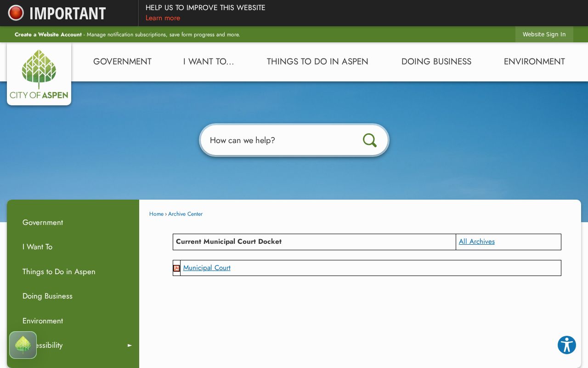Open the DOING BUSINESS menu
Image resolution: width=588 pixels, height=368 pixels.
(436, 62)
